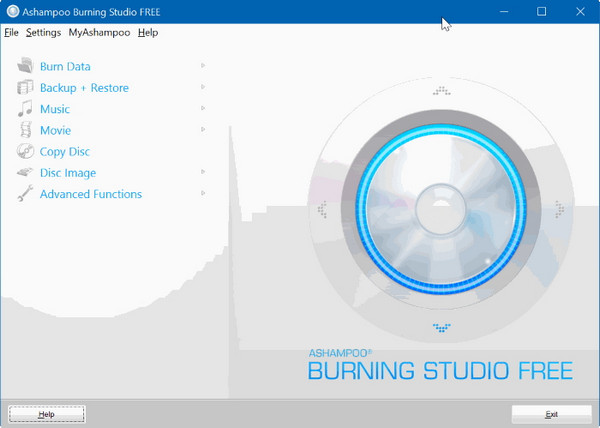Viewport: 600px width, 428px height.
Task: Expand the Burn Data submenu arrow
Action: coord(203,66)
